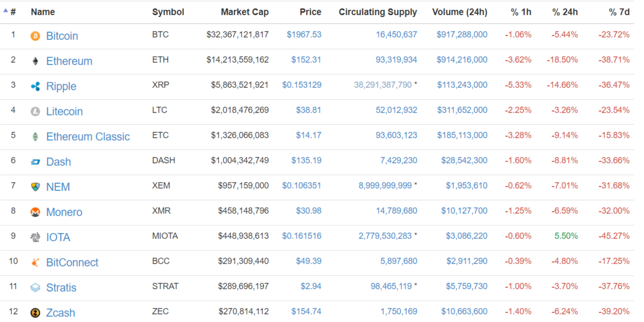Open the IOTA name link
The image size is (644, 322).
(x=58, y=237)
